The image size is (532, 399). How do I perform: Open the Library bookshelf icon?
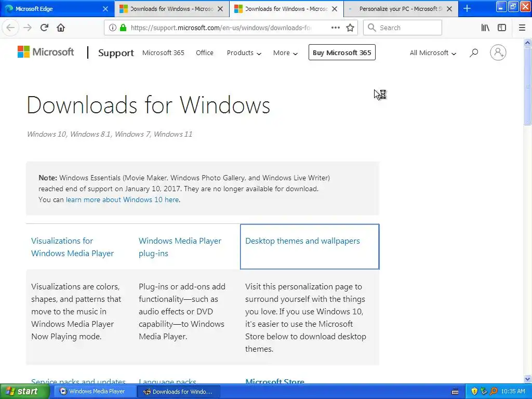tap(485, 28)
